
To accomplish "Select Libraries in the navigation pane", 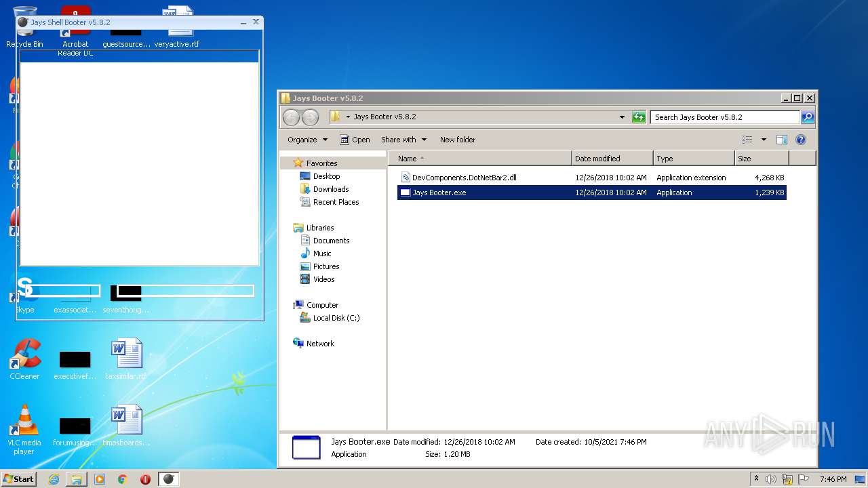I will pyautogui.click(x=319, y=228).
